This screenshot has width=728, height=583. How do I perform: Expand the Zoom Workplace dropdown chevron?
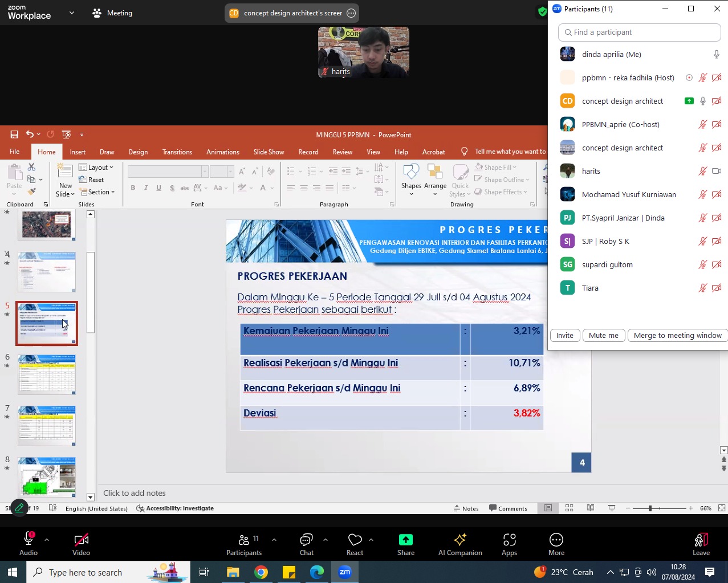pos(71,13)
